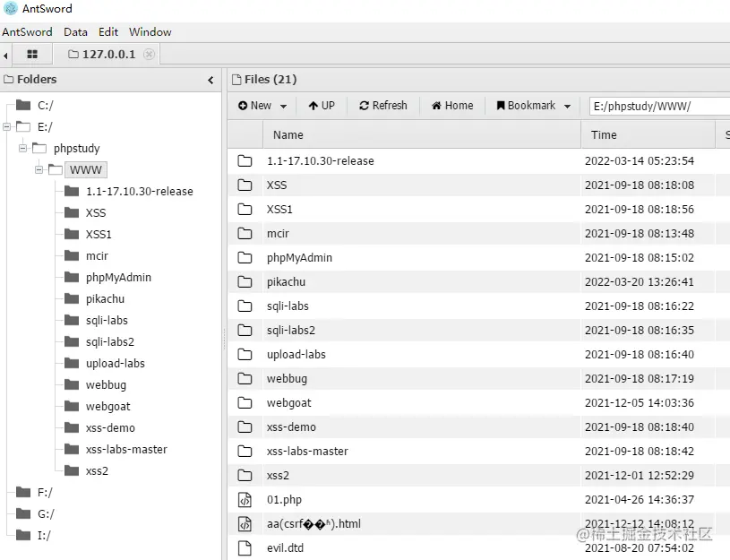Go UP one directory level
Image resolution: width=730 pixels, height=560 pixels.
coord(322,106)
